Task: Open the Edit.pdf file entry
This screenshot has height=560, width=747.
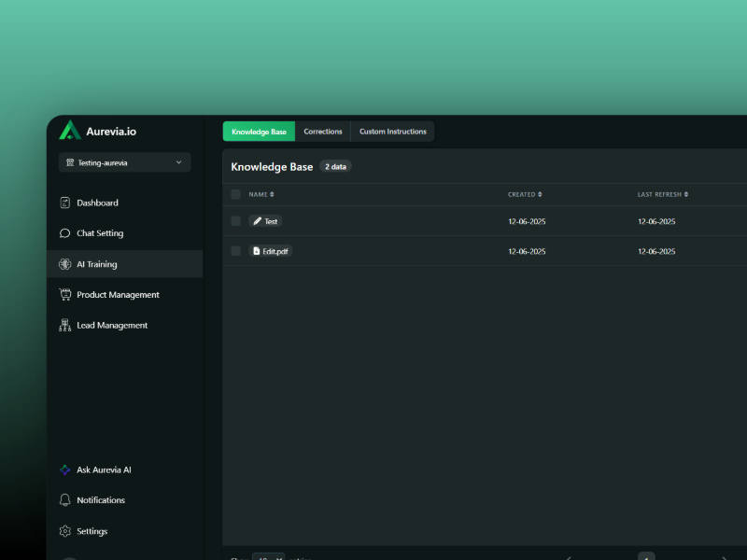Action: [x=271, y=251]
